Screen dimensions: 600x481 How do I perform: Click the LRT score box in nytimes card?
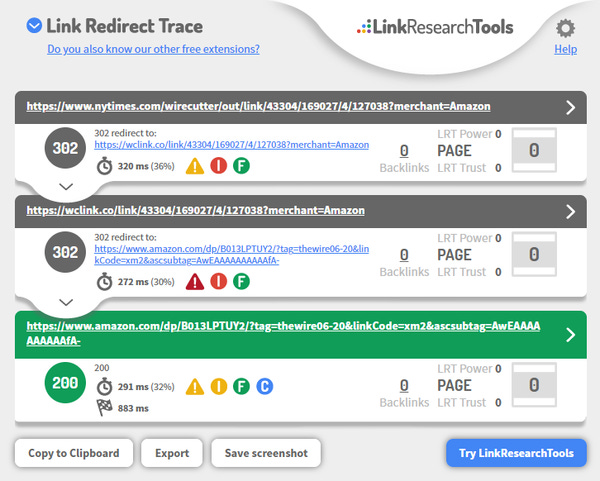pyautogui.click(x=534, y=150)
